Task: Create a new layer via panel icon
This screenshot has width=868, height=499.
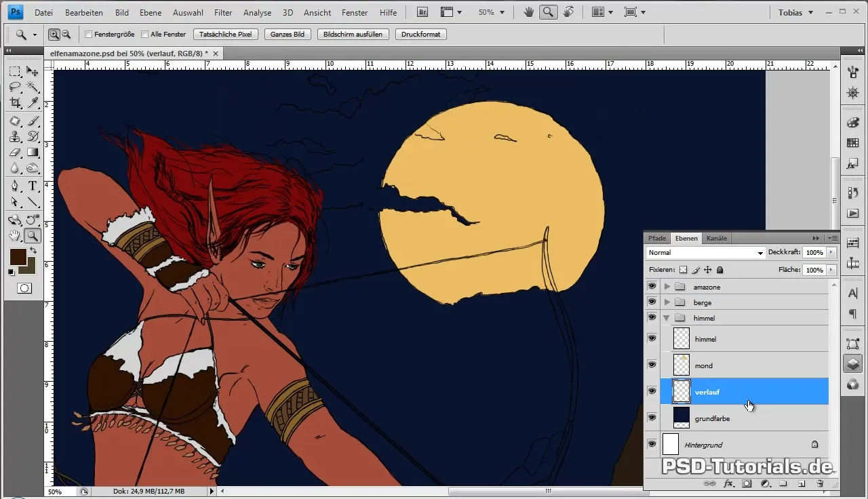Action: tap(801, 484)
